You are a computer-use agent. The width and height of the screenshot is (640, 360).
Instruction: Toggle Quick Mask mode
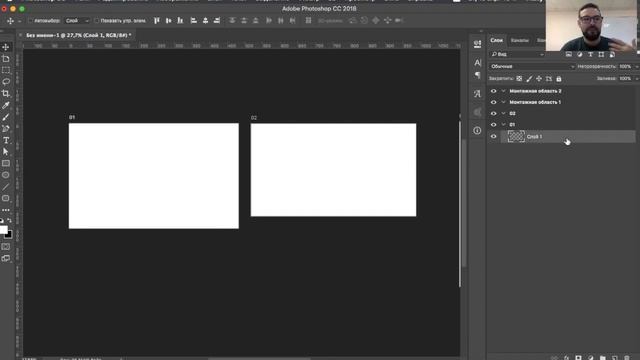[6, 247]
